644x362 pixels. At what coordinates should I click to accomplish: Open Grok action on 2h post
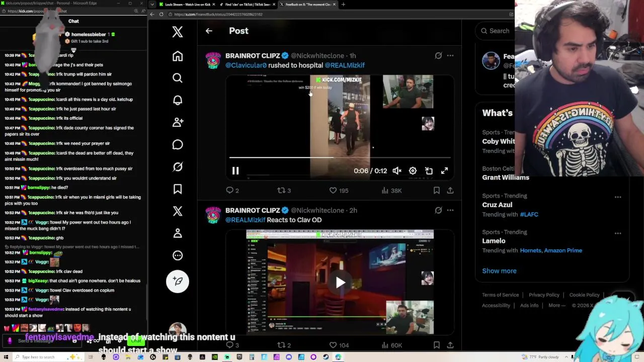(x=438, y=210)
